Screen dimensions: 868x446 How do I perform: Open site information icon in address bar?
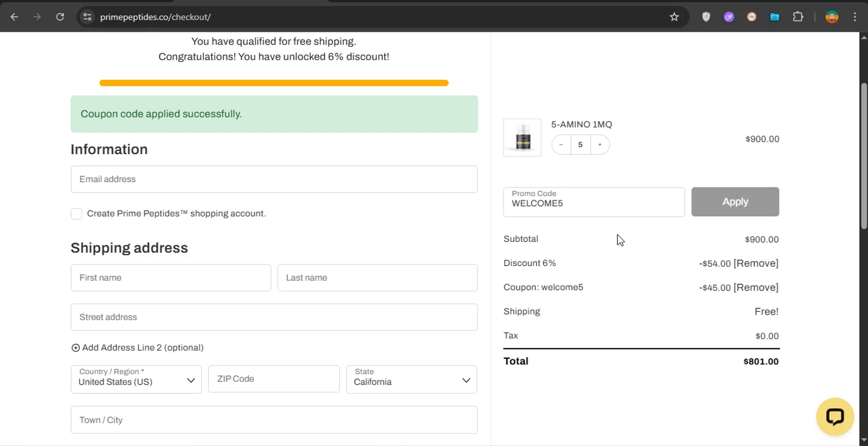(87, 17)
